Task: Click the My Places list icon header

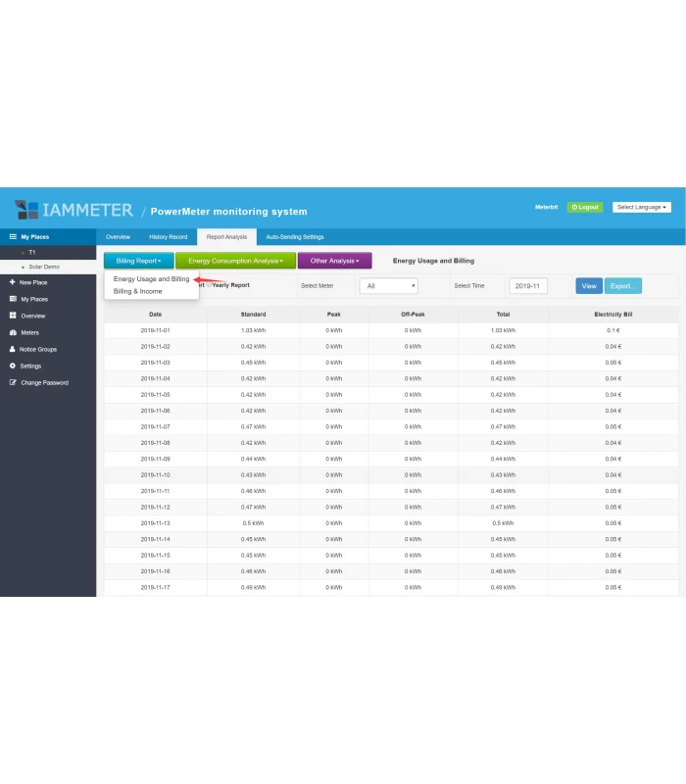Action: tap(13, 236)
